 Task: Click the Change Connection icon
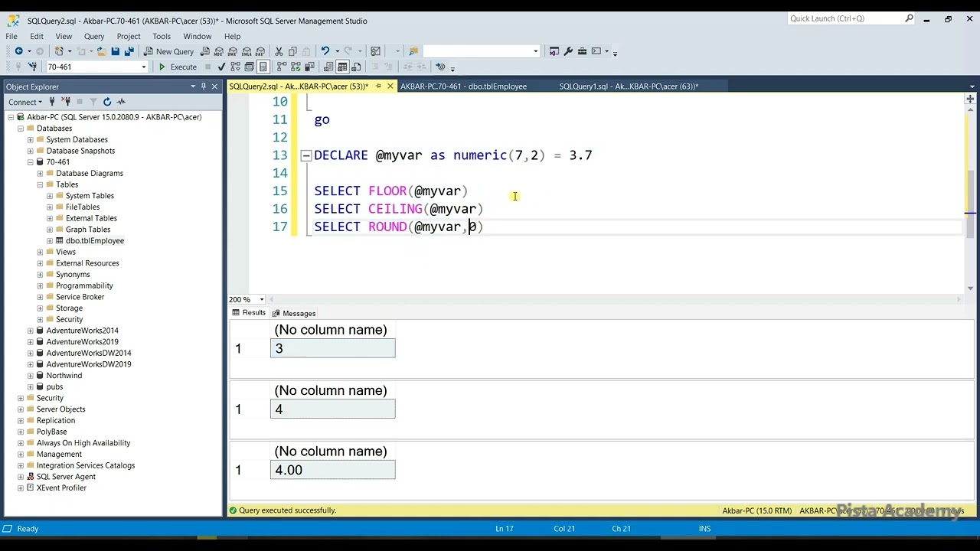[32, 67]
